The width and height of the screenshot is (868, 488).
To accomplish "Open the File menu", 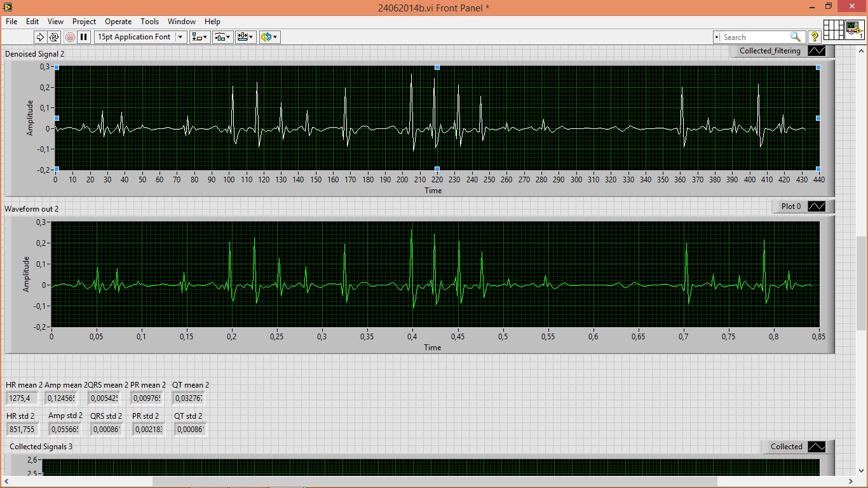I will click(x=11, y=21).
